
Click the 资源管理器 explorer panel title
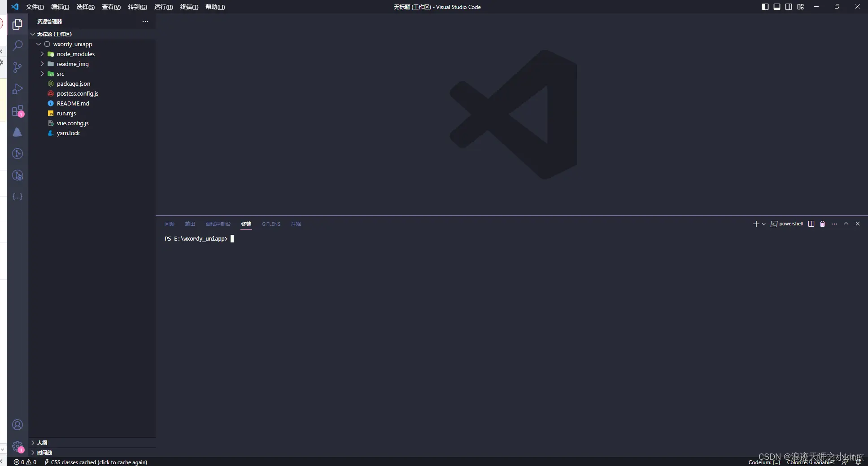pos(49,22)
